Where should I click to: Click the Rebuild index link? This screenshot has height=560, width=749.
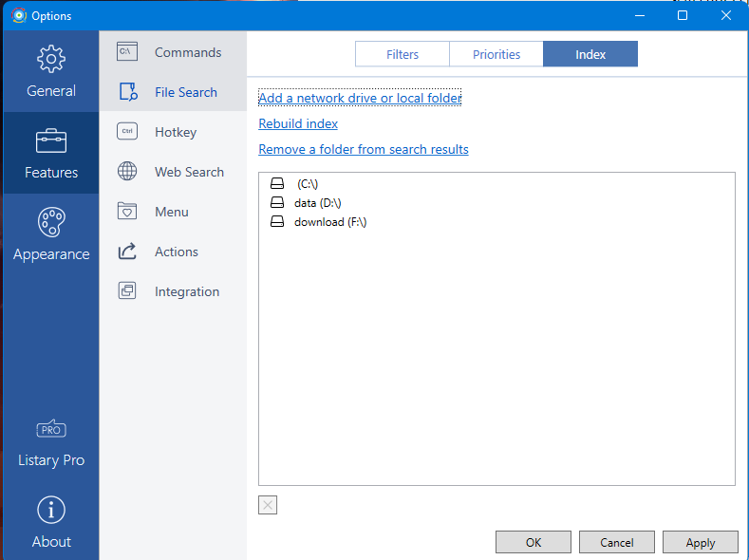point(298,123)
